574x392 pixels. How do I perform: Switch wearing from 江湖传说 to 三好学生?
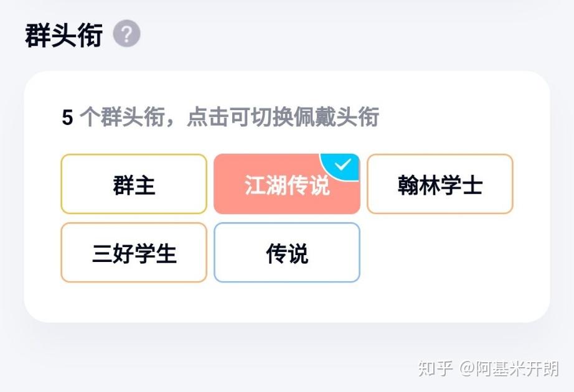(133, 253)
